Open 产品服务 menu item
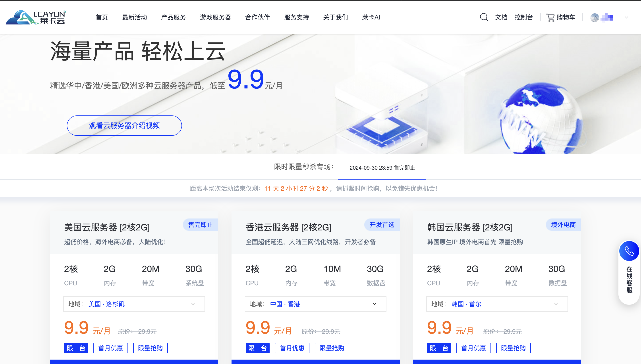 173,17
